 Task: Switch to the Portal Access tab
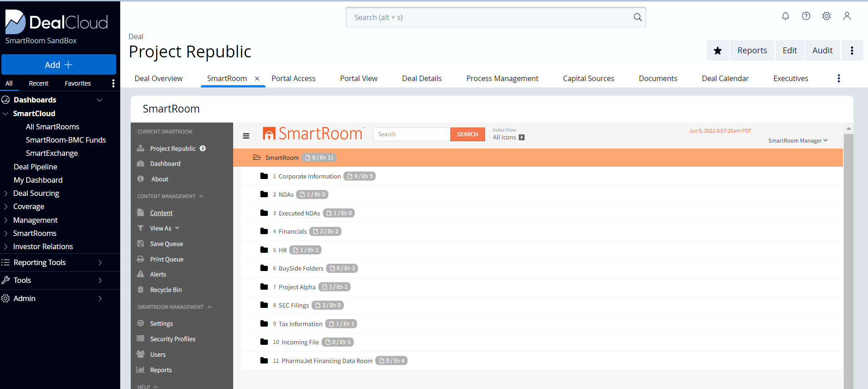tap(293, 78)
